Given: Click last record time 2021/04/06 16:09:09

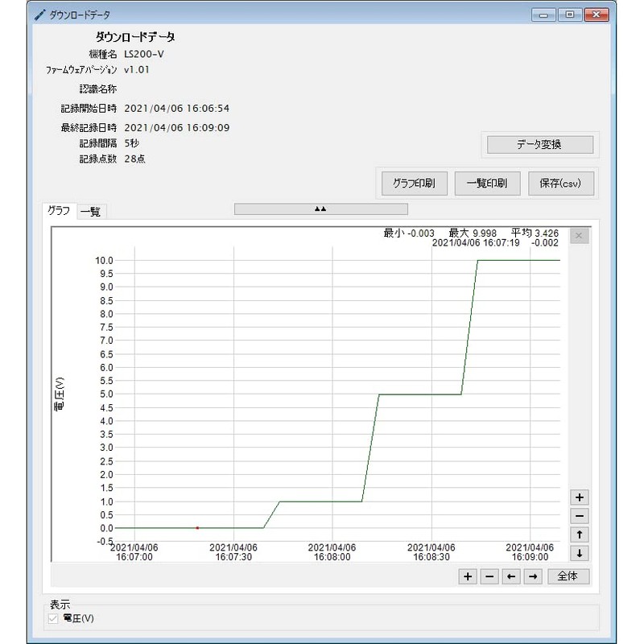Looking at the screenshot, I should click(x=177, y=128).
